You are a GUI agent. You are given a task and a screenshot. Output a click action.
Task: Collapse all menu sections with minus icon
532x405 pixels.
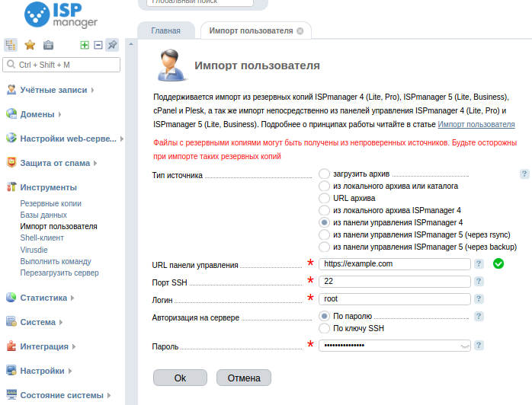(x=98, y=45)
